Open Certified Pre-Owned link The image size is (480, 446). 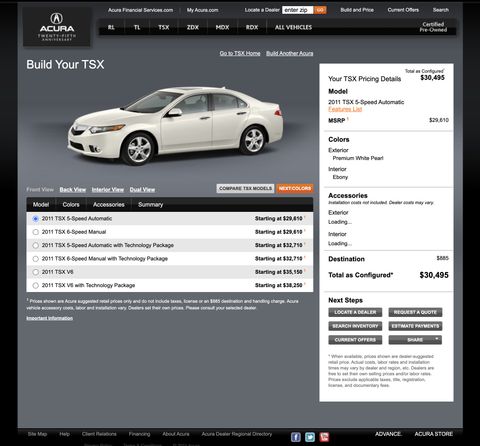433,27
